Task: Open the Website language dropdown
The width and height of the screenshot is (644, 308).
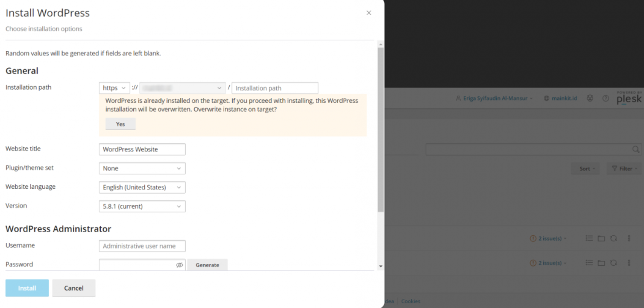Action: tap(142, 187)
